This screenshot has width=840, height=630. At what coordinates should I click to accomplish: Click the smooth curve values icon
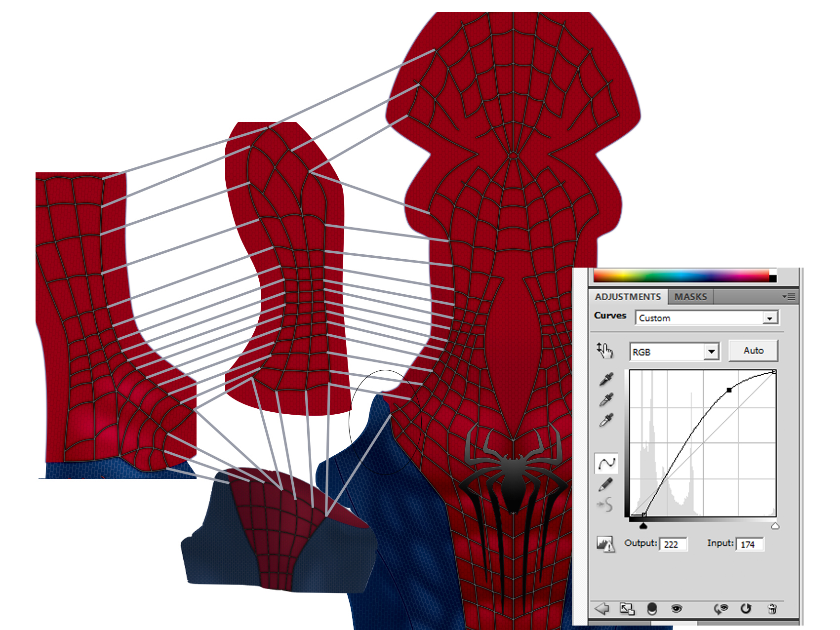coord(605,505)
